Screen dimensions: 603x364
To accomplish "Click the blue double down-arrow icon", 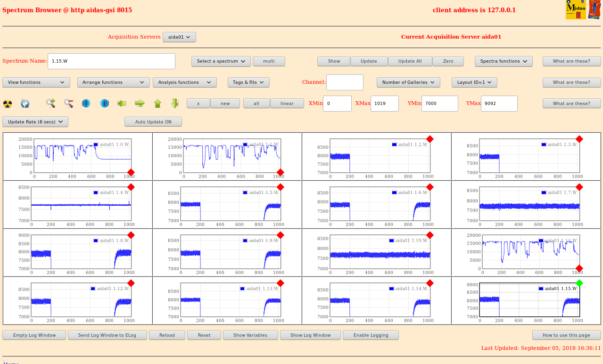I will pyautogui.click(x=86, y=103).
